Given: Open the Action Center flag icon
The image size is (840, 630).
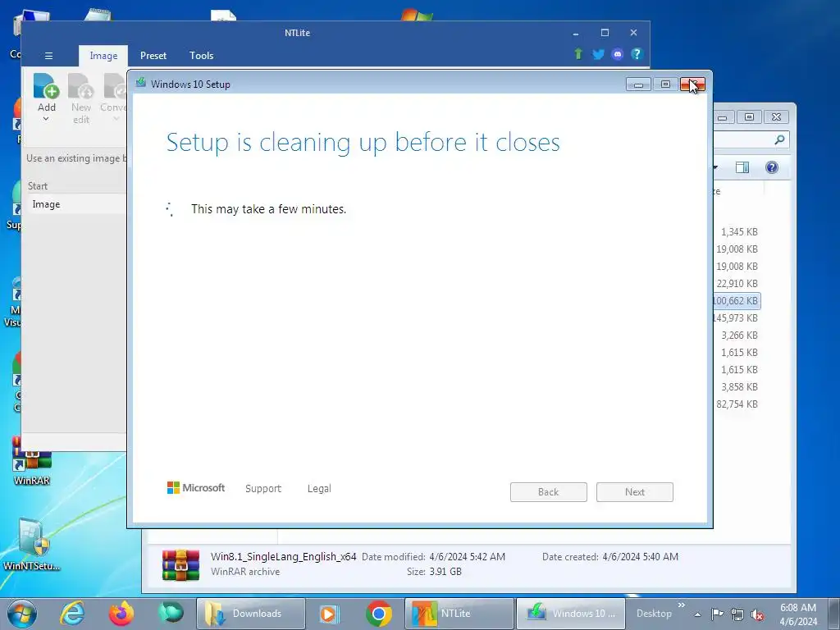Looking at the screenshot, I should (717, 614).
